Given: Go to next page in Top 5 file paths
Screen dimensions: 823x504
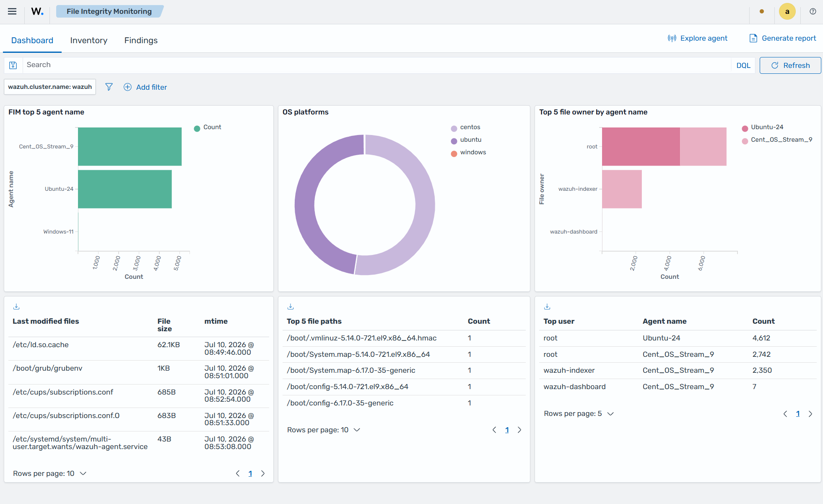Looking at the screenshot, I should click(519, 430).
